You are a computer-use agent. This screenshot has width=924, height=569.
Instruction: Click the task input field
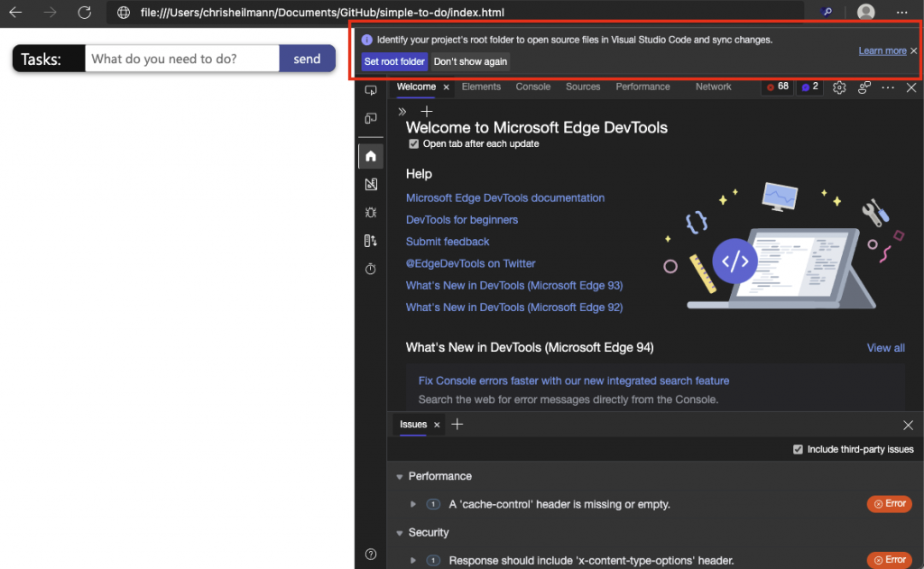182,59
